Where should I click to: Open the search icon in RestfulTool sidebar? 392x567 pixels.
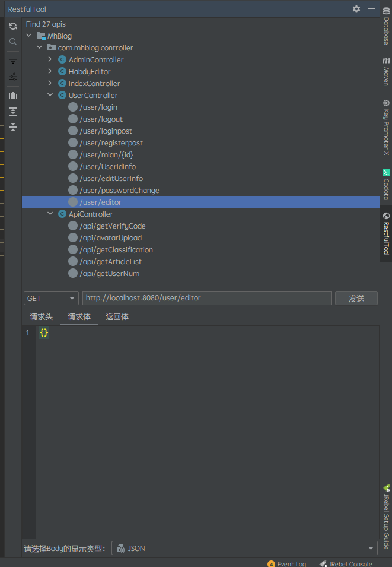(x=13, y=42)
